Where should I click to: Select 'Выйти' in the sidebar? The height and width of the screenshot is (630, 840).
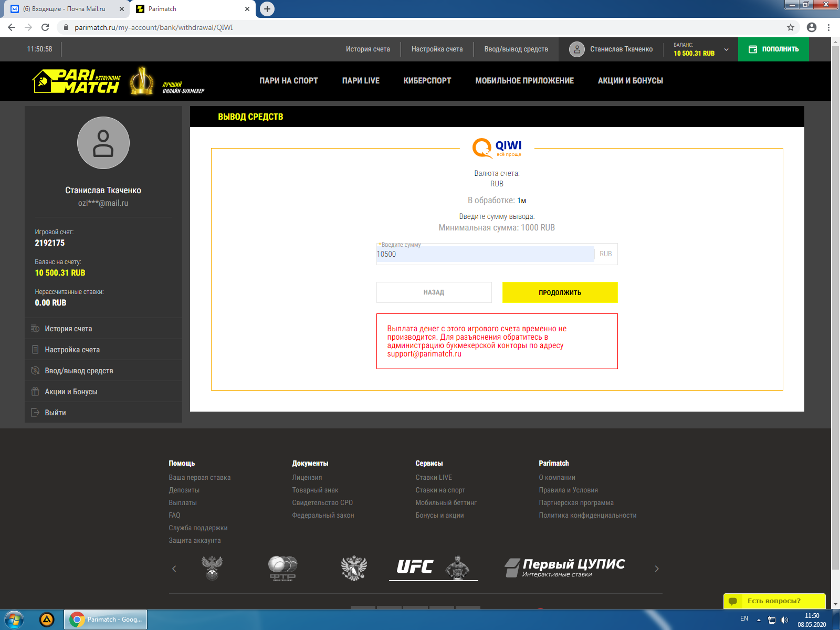click(55, 413)
